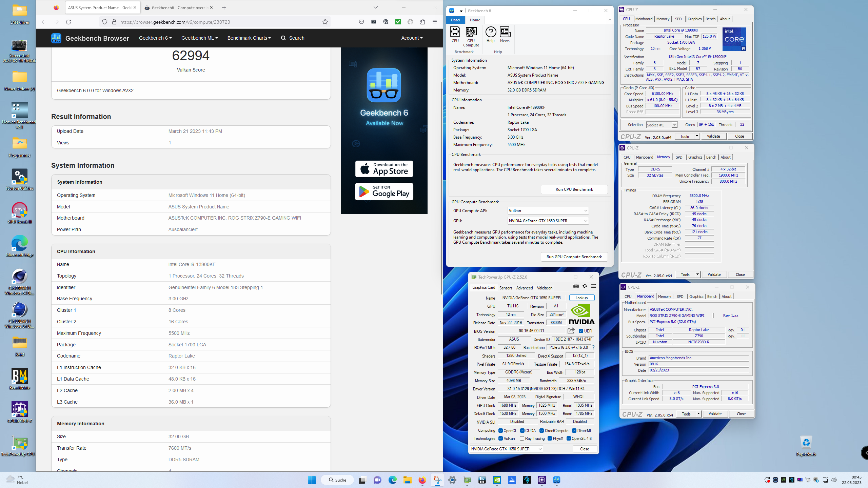Expand the Benchmark Charts navbar menu
The height and width of the screenshot is (488, 868).
click(249, 38)
